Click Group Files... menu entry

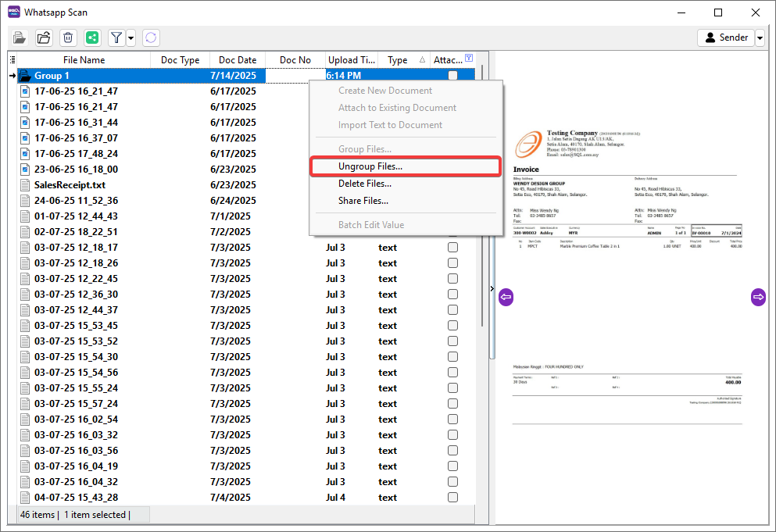(x=406, y=149)
